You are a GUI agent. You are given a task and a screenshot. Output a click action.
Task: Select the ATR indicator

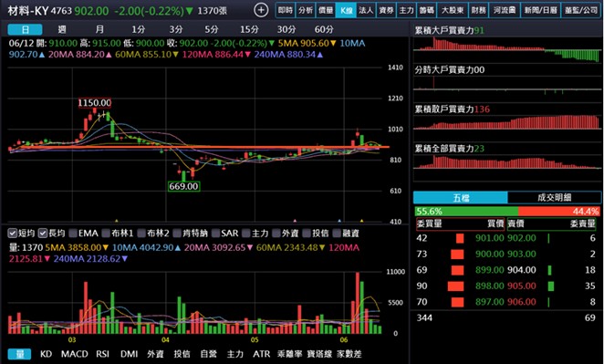[x=262, y=354]
